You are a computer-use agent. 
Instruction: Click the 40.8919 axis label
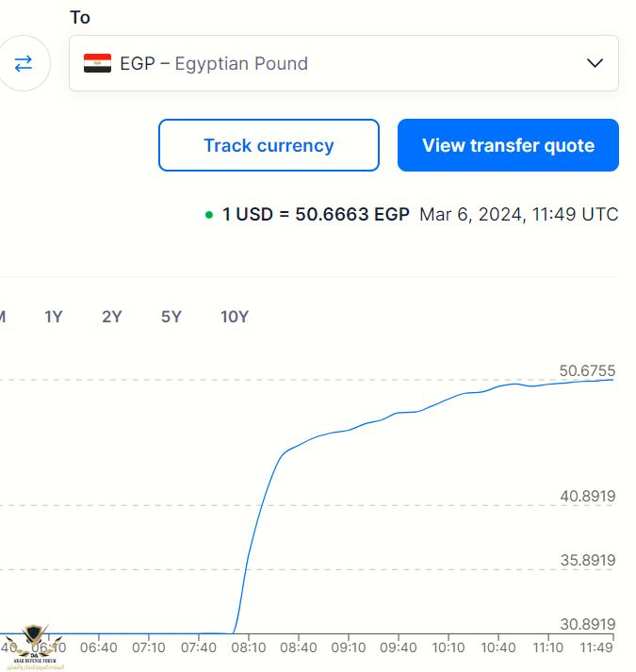point(587,496)
